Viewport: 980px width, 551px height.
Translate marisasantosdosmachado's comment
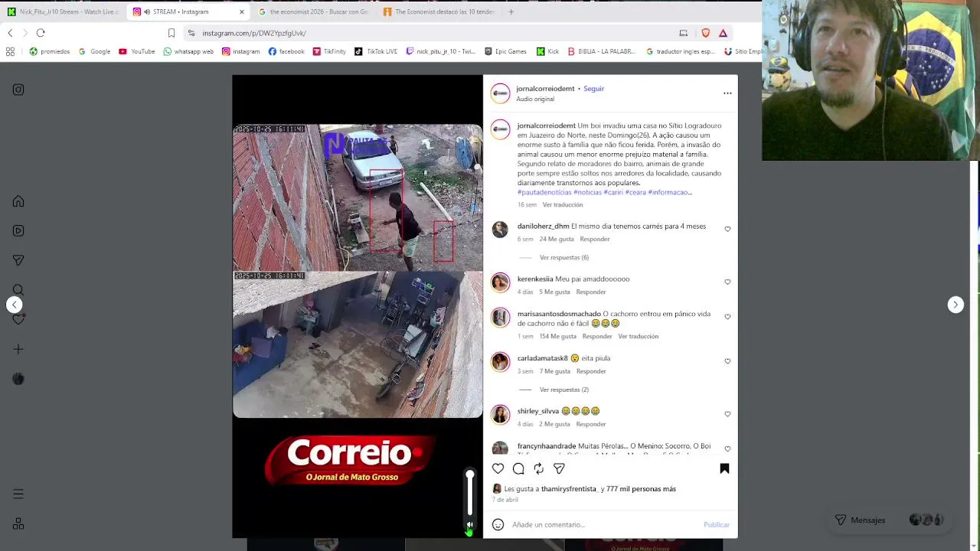pos(639,336)
